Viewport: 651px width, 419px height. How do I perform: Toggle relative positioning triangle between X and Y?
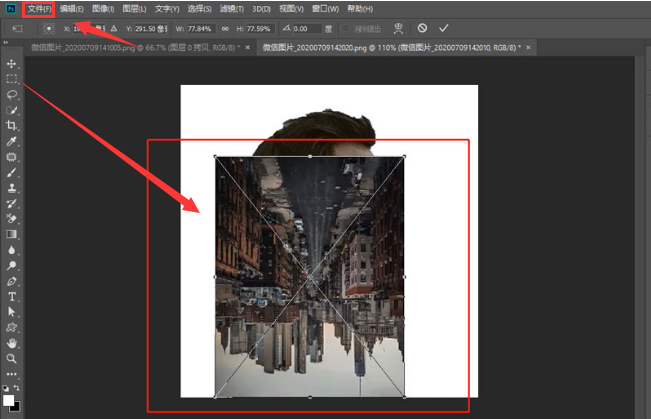click(112, 28)
